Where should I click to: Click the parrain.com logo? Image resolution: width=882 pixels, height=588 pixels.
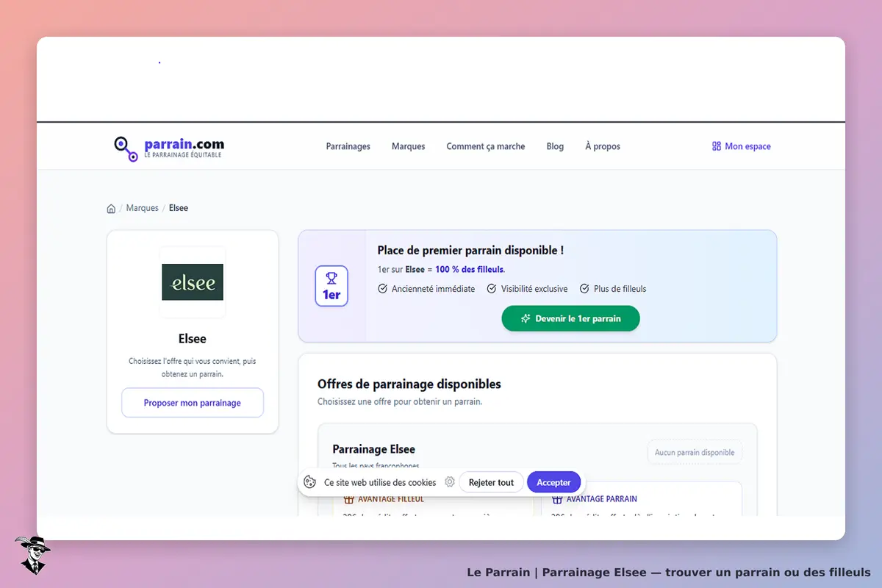tap(169, 147)
